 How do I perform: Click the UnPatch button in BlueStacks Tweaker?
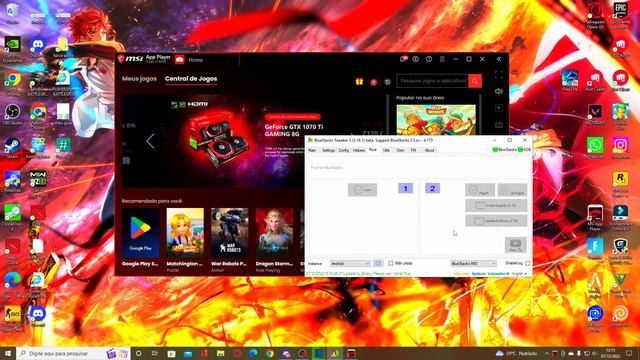pyautogui.click(x=512, y=190)
